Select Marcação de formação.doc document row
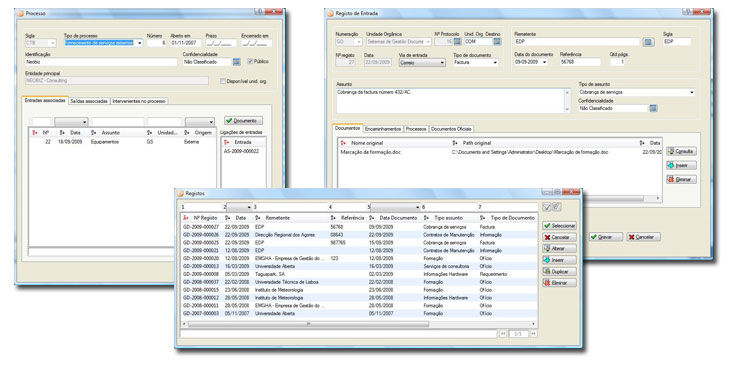The height and width of the screenshot is (372, 729). (x=500, y=152)
